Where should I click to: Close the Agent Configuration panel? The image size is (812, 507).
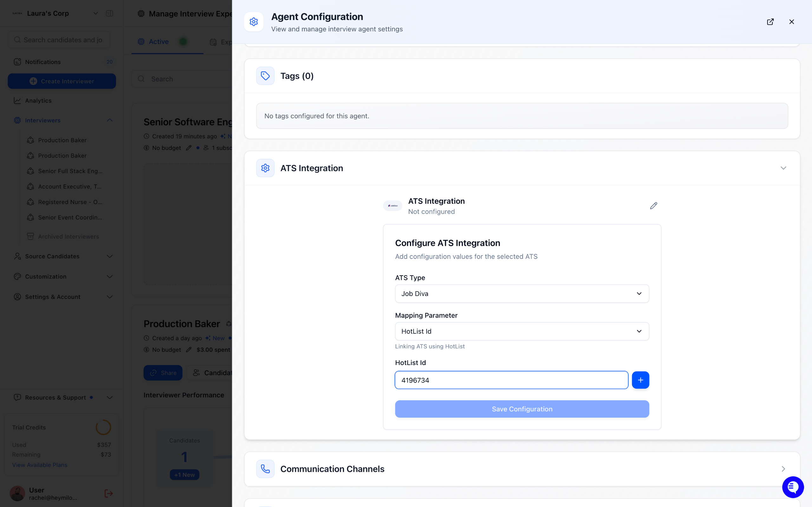[x=791, y=22]
